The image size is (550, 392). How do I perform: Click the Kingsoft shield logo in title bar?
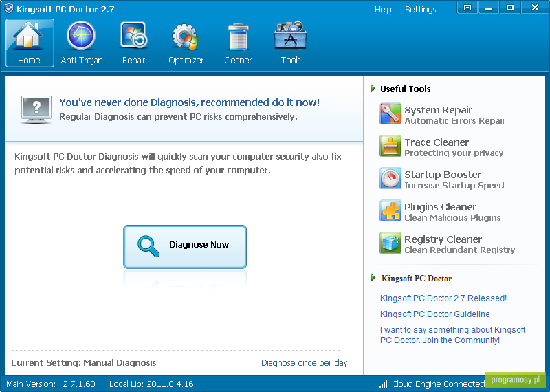coord(9,8)
